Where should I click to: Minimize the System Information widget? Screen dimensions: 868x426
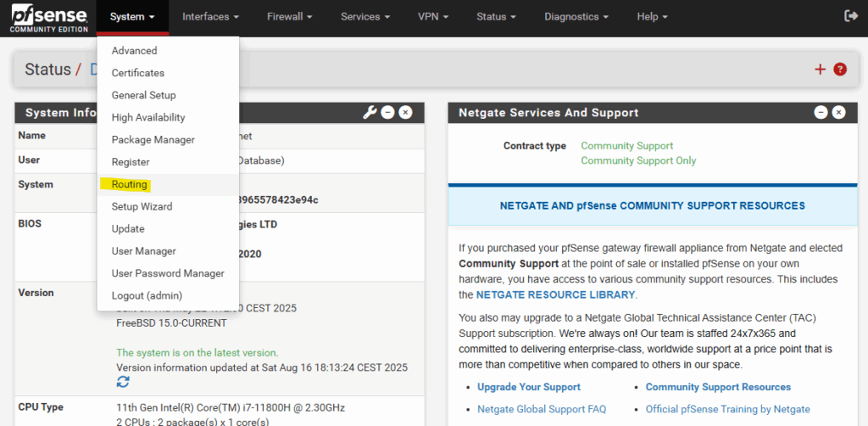[387, 113]
